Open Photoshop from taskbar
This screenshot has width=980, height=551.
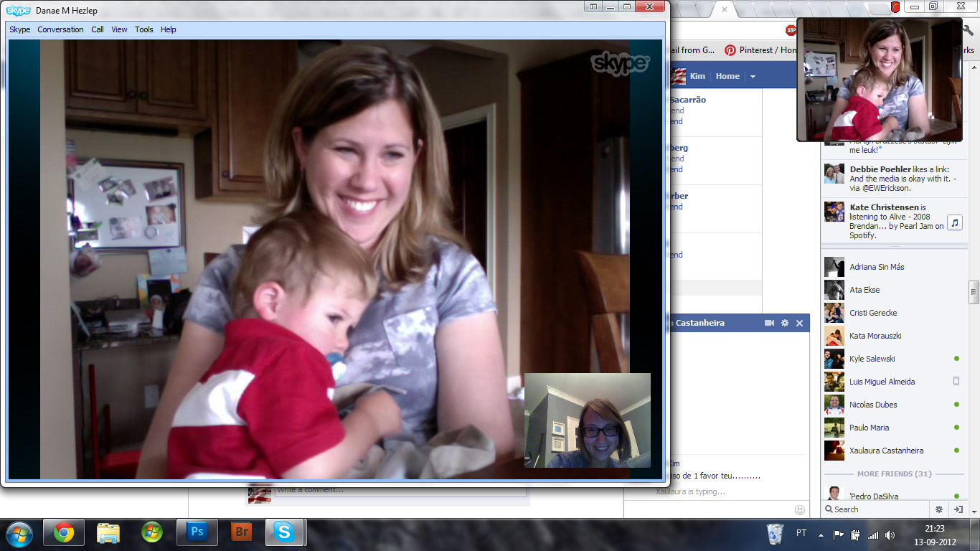[197, 533]
